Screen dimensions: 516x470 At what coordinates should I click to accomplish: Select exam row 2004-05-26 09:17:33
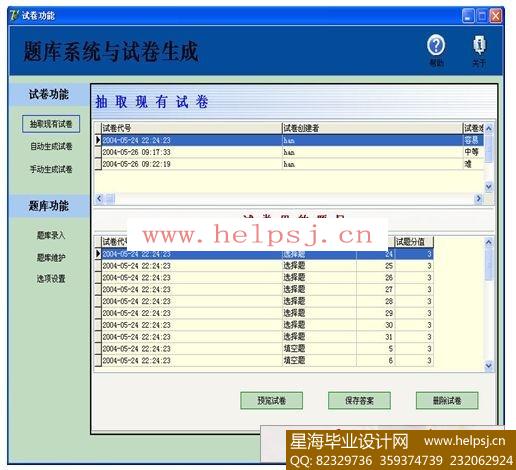point(289,152)
